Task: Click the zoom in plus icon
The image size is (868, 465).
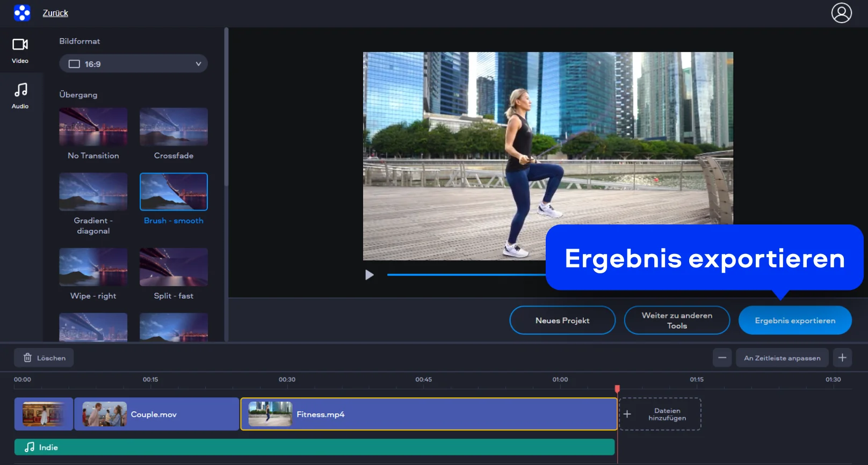Action: tap(842, 358)
